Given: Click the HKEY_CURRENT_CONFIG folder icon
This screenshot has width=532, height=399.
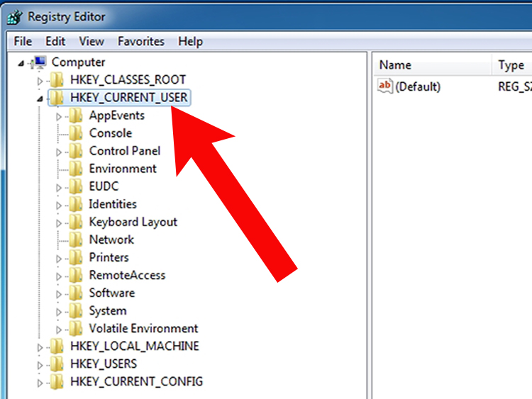Looking at the screenshot, I should pyautogui.click(x=57, y=382).
